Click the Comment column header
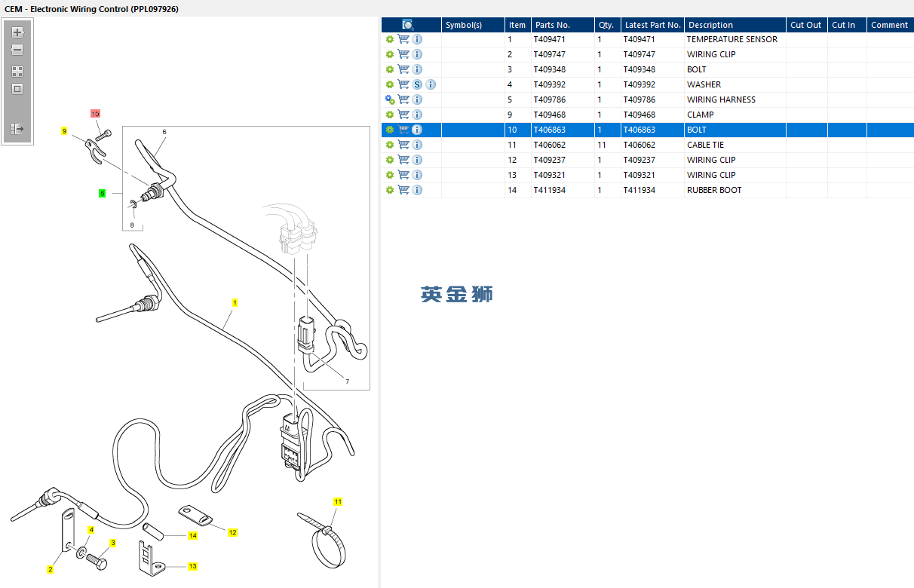The width and height of the screenshot is (914, 588). tap(890, 25)
